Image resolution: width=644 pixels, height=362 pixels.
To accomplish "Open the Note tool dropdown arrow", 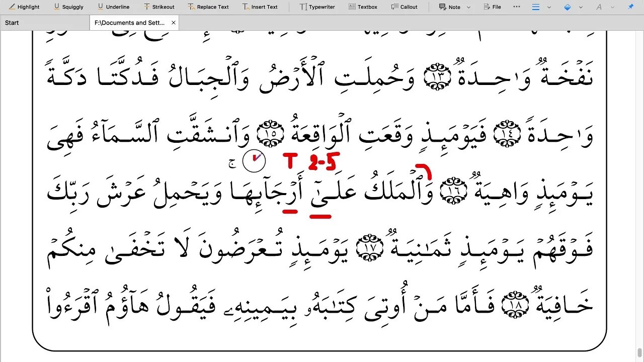I will pyautogui.click(x=469, y=8).
